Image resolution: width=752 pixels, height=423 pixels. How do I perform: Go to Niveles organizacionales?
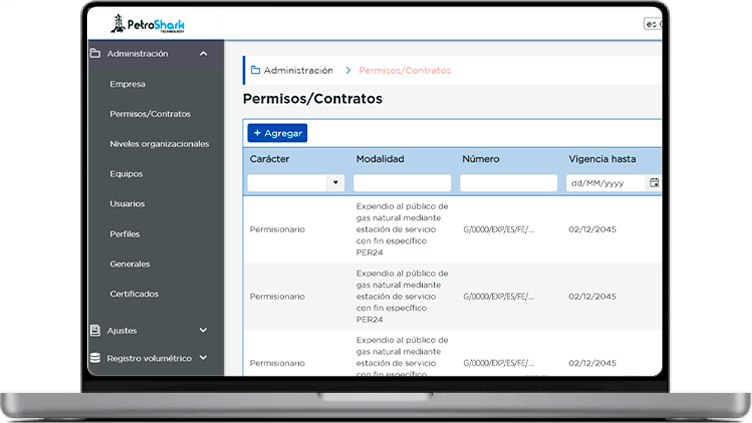(159, 144)
